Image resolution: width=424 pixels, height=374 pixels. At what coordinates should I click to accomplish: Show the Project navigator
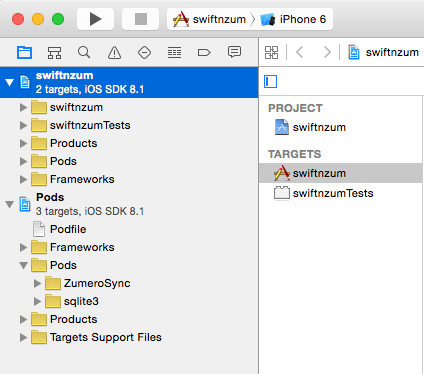click(x=24, y=52)
